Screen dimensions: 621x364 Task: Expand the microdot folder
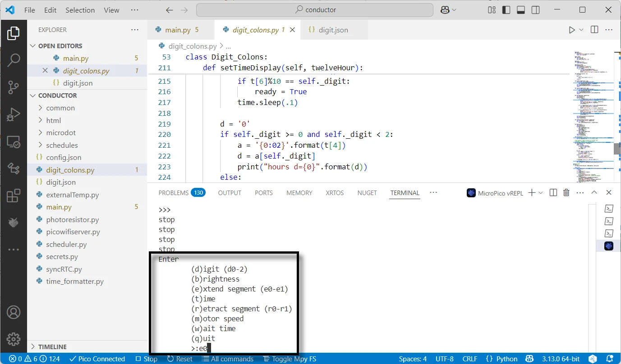(41, 133)
